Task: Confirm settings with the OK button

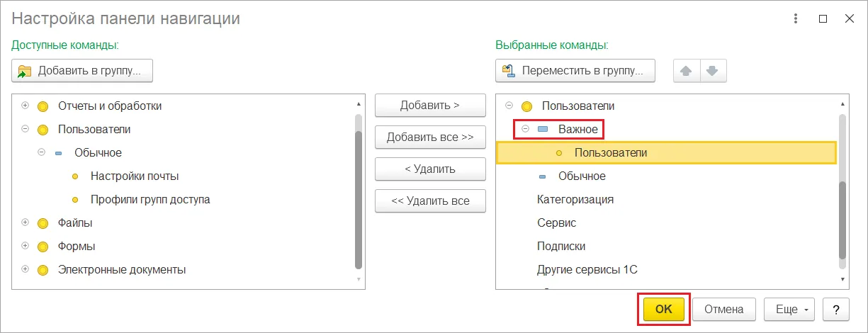Action: [663, 309]
